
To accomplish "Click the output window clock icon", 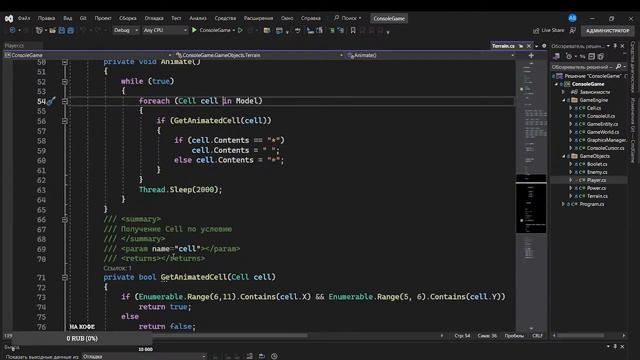I will [274, 356].
